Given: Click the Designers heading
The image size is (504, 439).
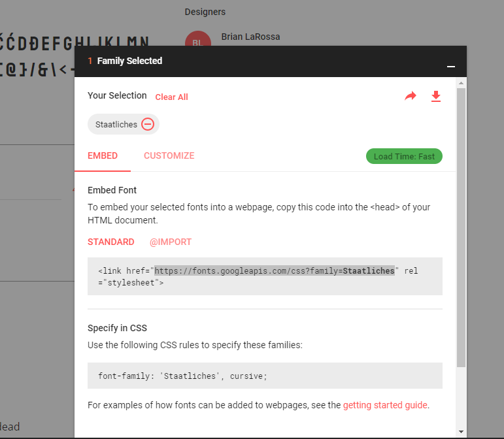Looking at the screenshot, I should pos(205,12).
